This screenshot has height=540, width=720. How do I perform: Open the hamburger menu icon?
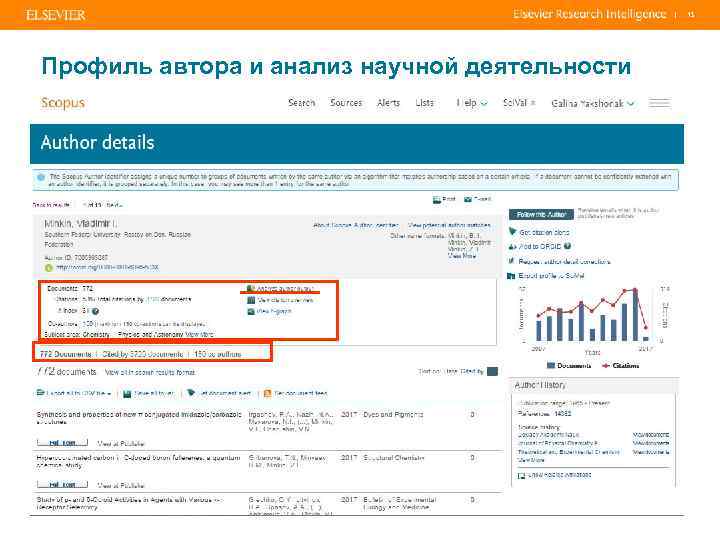pyautogui.click(x=659, y=103)
